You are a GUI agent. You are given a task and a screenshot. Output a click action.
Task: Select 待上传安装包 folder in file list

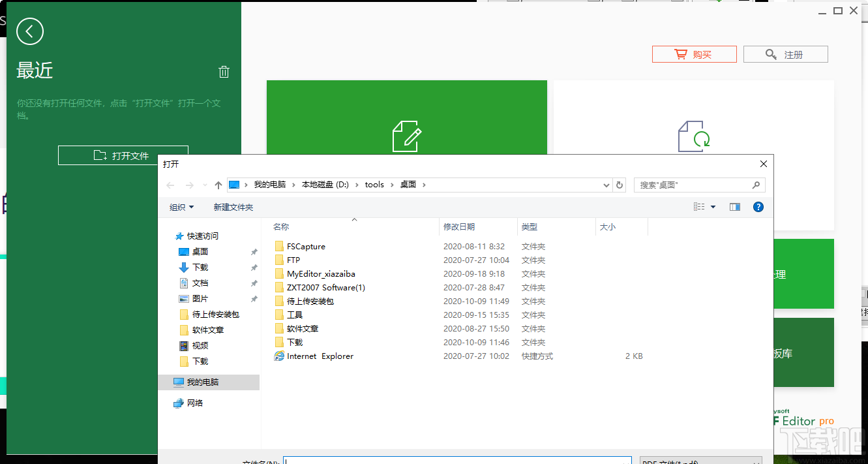pos(310,302)
